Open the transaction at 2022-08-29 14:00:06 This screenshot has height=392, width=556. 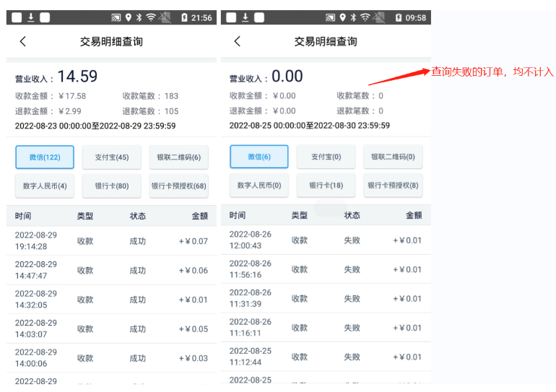[x=111, y=358]
